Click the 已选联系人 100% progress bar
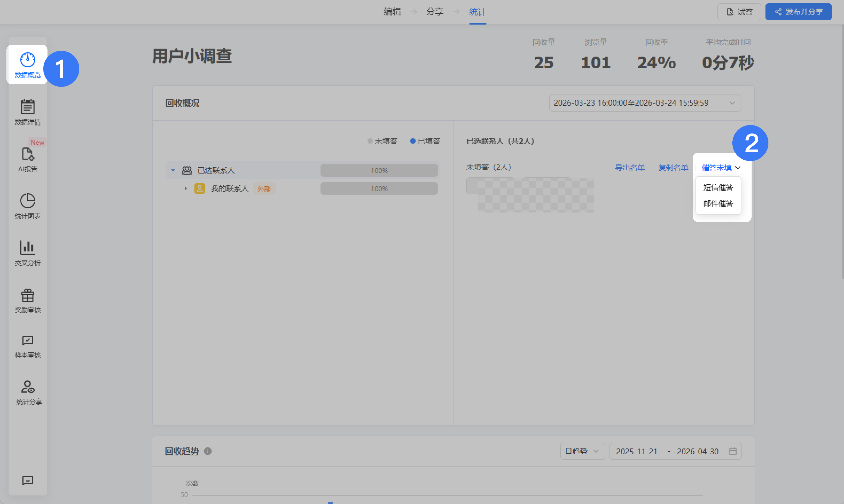This screenshot has height=504, width=844. [x=379, y=171]
